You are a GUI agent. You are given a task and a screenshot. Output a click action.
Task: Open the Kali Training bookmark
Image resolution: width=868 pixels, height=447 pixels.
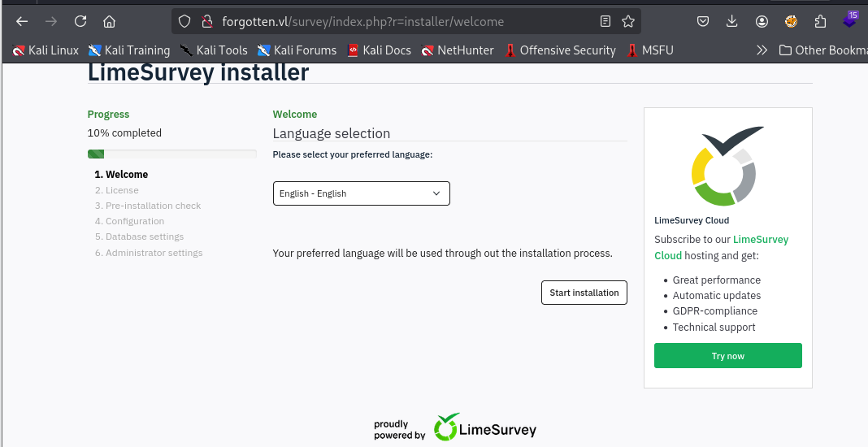pyautogui.click(x=129, y=50)
